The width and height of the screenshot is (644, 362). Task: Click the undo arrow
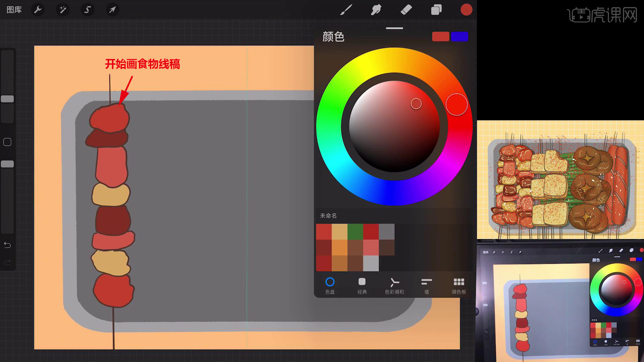tap(7, 245)
